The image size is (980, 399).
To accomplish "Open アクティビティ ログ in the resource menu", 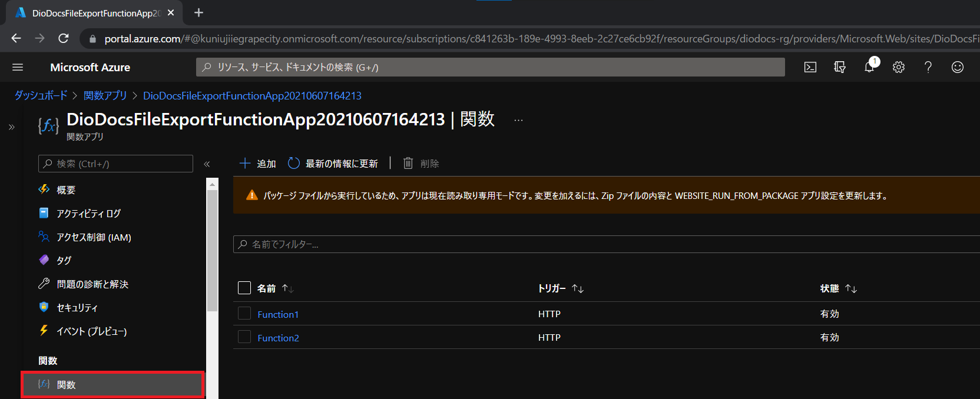I will tap(88, 213).
